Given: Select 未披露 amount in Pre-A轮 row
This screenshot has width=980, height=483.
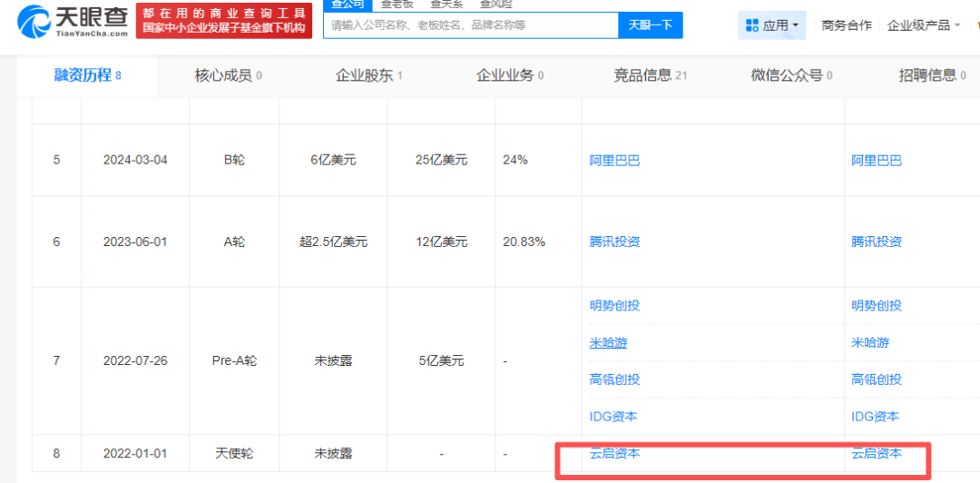Looking at the screenshot, I should tap(333, 361).
